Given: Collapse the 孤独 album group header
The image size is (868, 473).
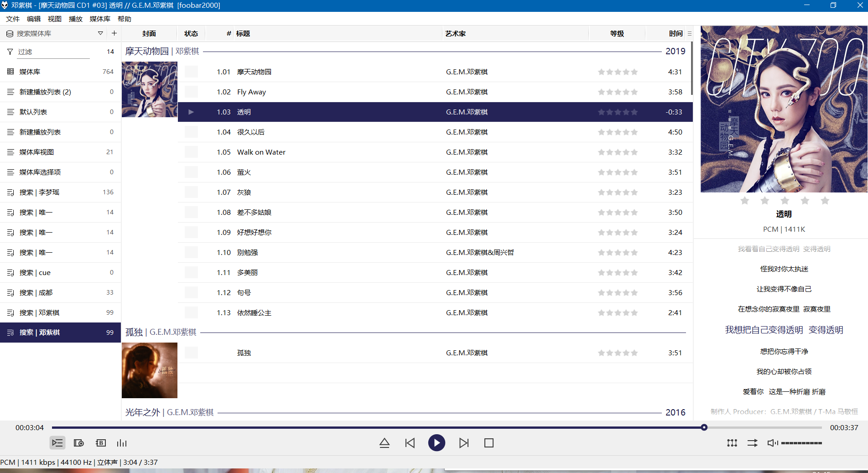Looking at the screenshot, I should click(x=405, y=332).
